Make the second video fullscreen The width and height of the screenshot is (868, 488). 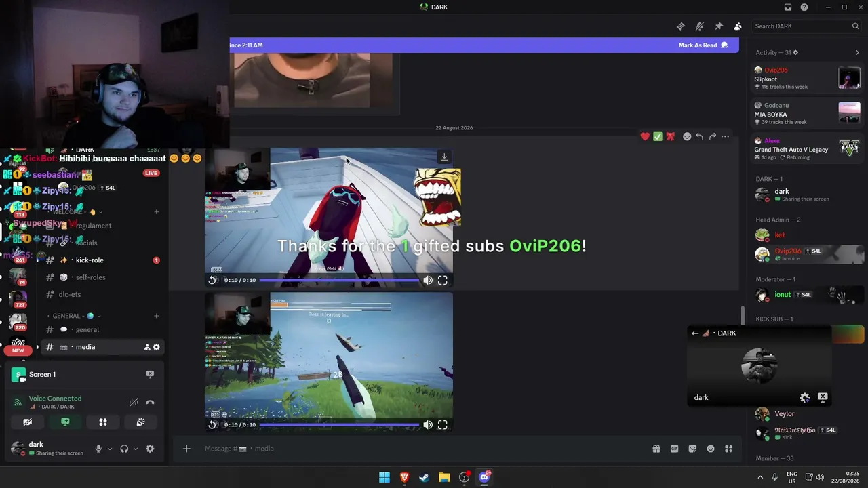click(x=443, y=425)
